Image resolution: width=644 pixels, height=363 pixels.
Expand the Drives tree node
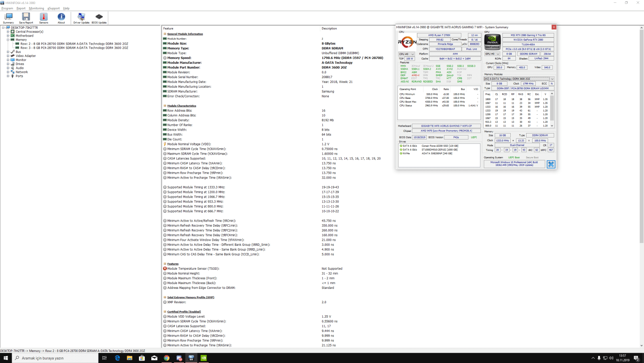pos(8,64)
